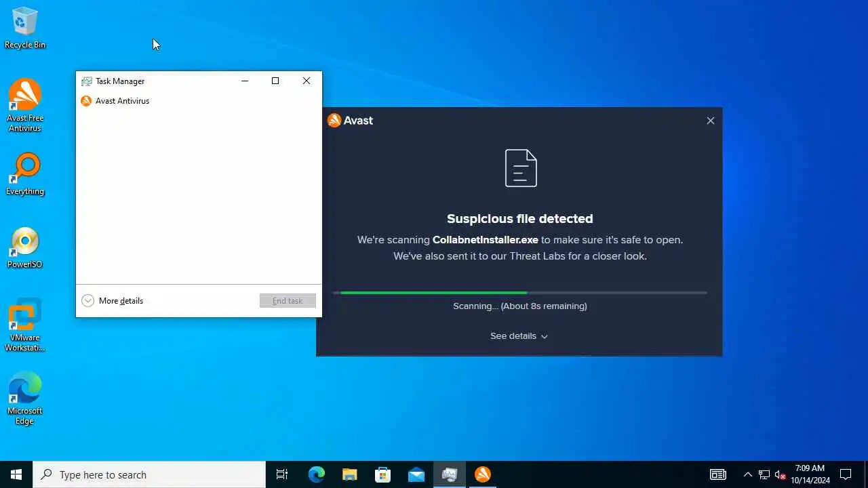Viewport: 868px width, 488px height.
Task: Show hidden system tray icons
Action: pyautogui.click(x=747, y=474)
